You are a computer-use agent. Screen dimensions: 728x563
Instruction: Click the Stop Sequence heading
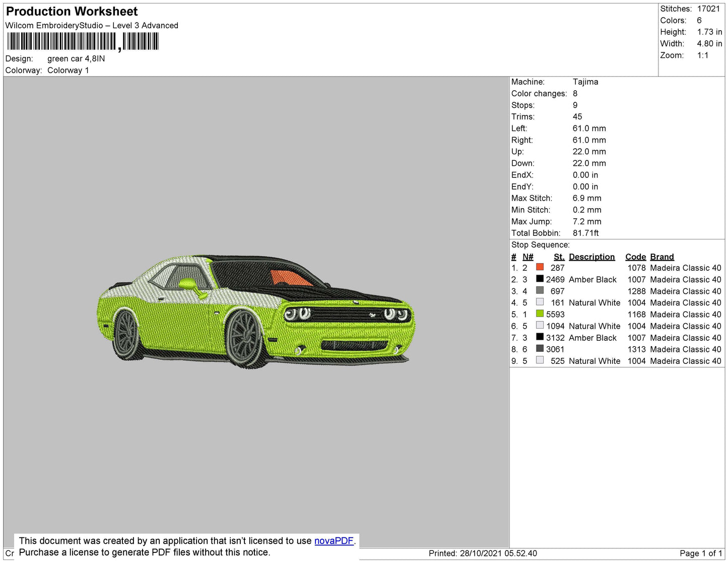tap(541, 244)
